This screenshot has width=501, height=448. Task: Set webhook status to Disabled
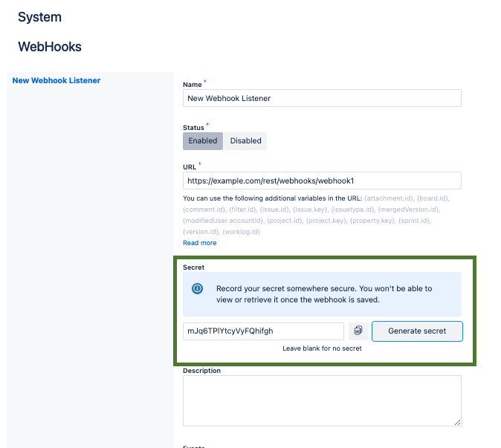click(x=245, y=141)
